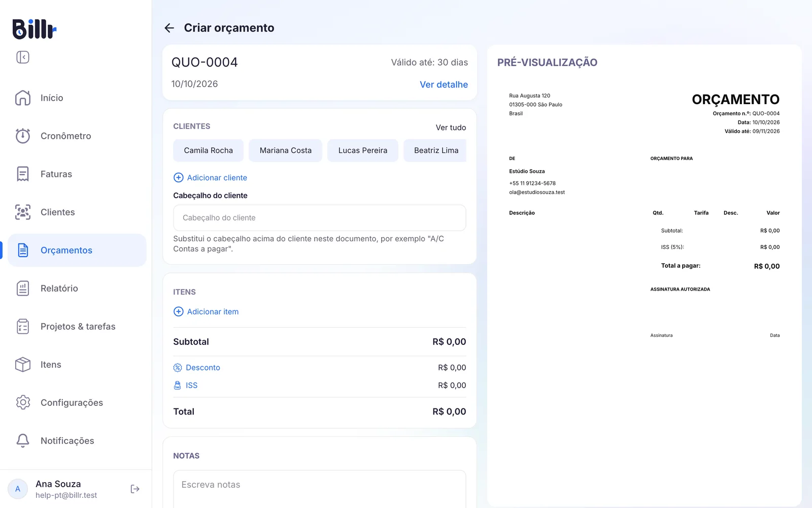Click the email help-pt@billr.test
Screen dimensions: 812x508
click(x=66, y=495)
